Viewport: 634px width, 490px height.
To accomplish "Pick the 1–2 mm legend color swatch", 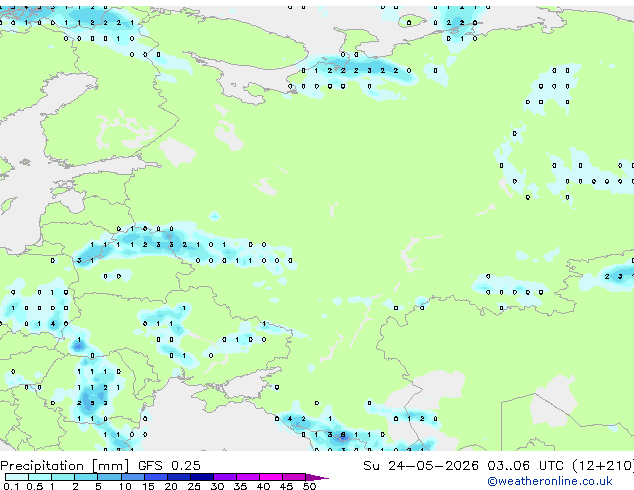I will [x=63, y=477].
